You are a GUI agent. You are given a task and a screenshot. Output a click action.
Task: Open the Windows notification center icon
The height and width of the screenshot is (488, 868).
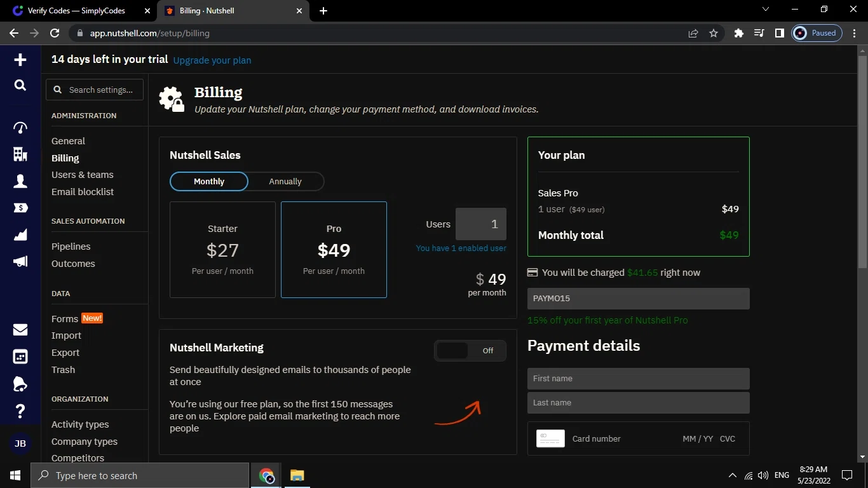pos(846,475)
